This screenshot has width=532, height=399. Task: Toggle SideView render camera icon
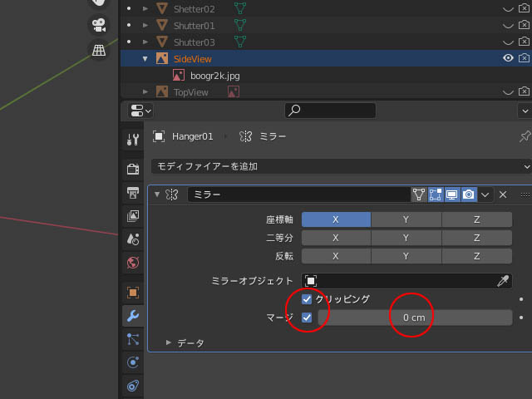click(x=525, y=58)
